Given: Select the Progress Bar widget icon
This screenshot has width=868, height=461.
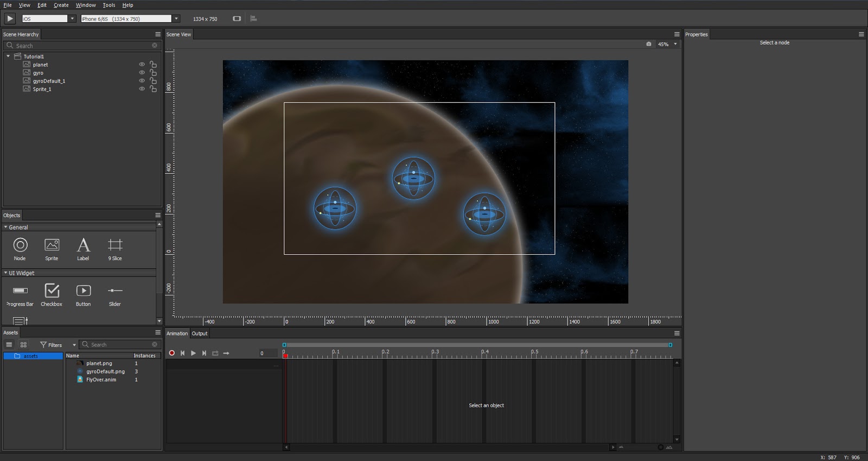Looking at the screenshot, I should [20, 291].
